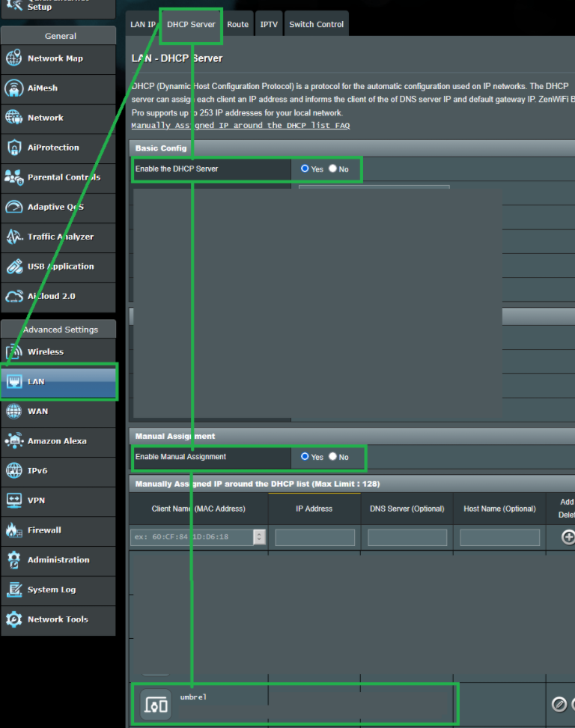The width and height of the screenshot is (575, 728).
Task: Open AiProtection shield icon
Action: point(14,148)
